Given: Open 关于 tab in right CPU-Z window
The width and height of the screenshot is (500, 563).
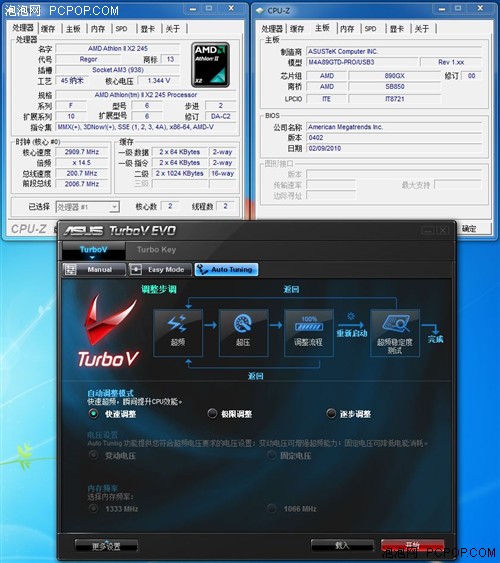Looking at the screenshot, I should click(422, 29).
